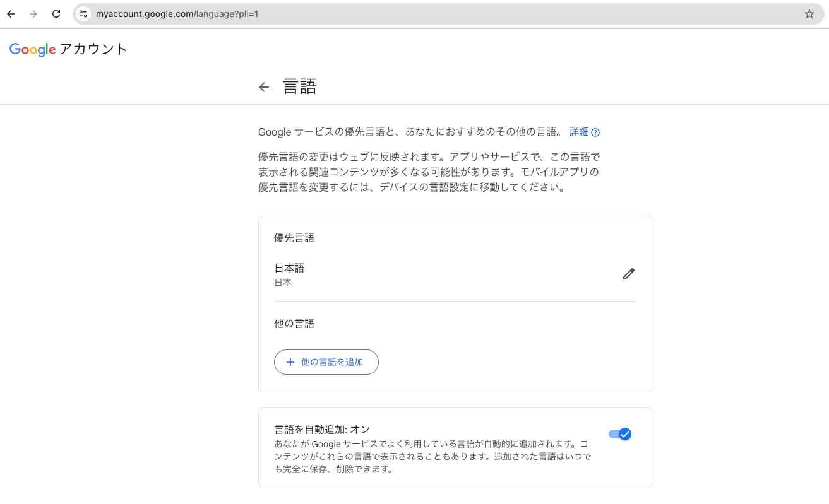The height and width of the screenshot is (504, 829).
Task: Click the back arrow beside 言語 heading
Action: [x=264, y=87]
